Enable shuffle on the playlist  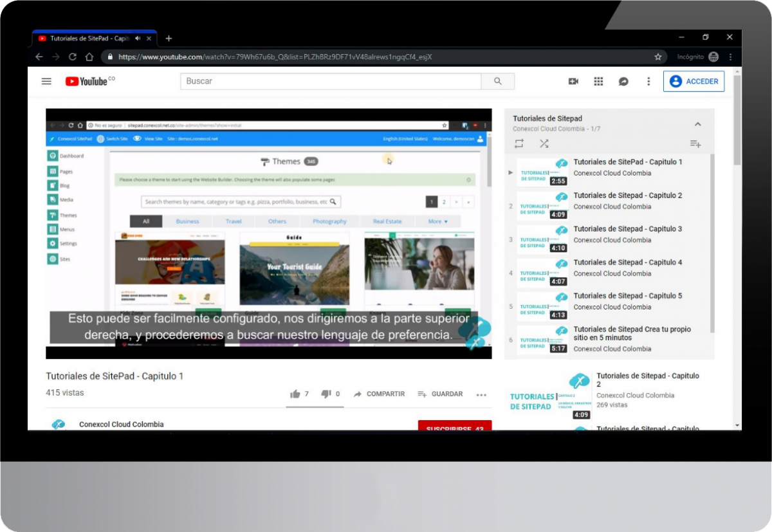coord(544,144)
